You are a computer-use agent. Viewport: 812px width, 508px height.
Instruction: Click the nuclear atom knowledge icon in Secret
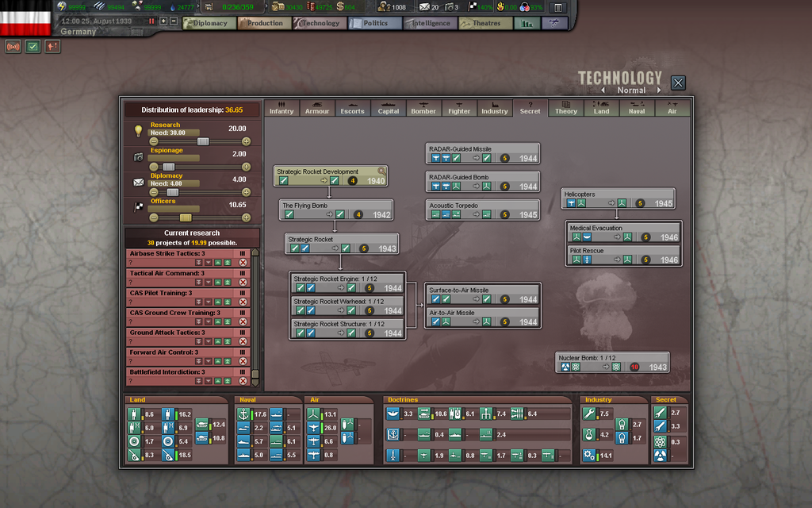point(660,441)
